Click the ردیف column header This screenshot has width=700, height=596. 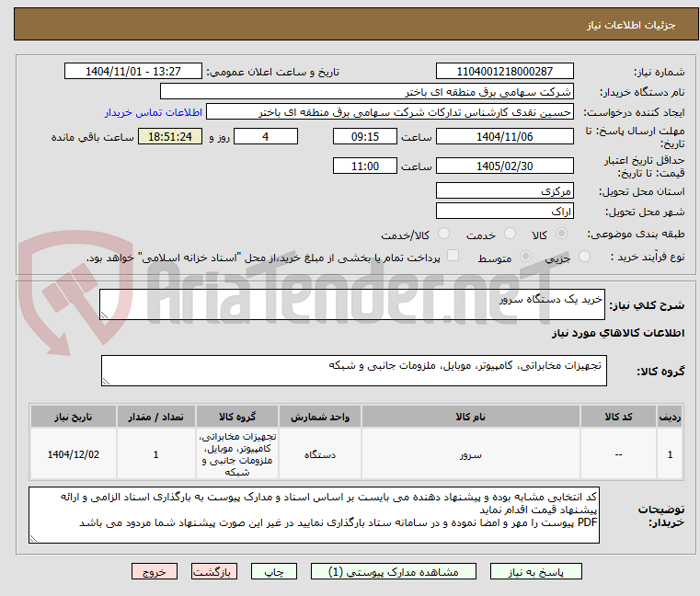point(670,417)
